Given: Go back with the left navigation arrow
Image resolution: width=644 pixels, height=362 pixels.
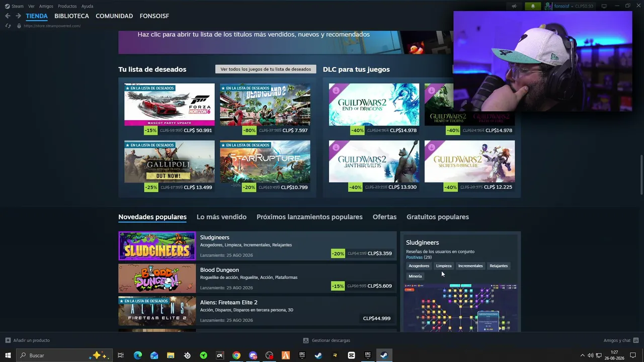Looking at the screenshot, I should (x=8, y=16).
